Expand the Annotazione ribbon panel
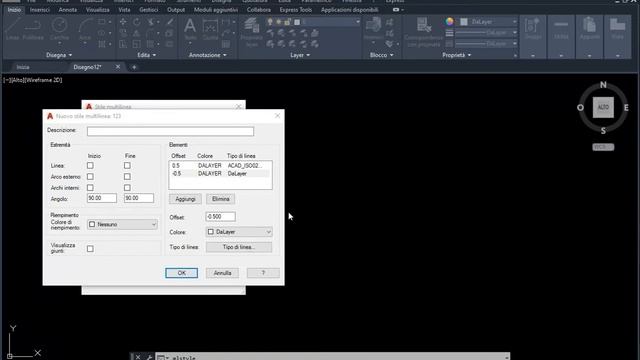640x360 pixels. [207, 55]
